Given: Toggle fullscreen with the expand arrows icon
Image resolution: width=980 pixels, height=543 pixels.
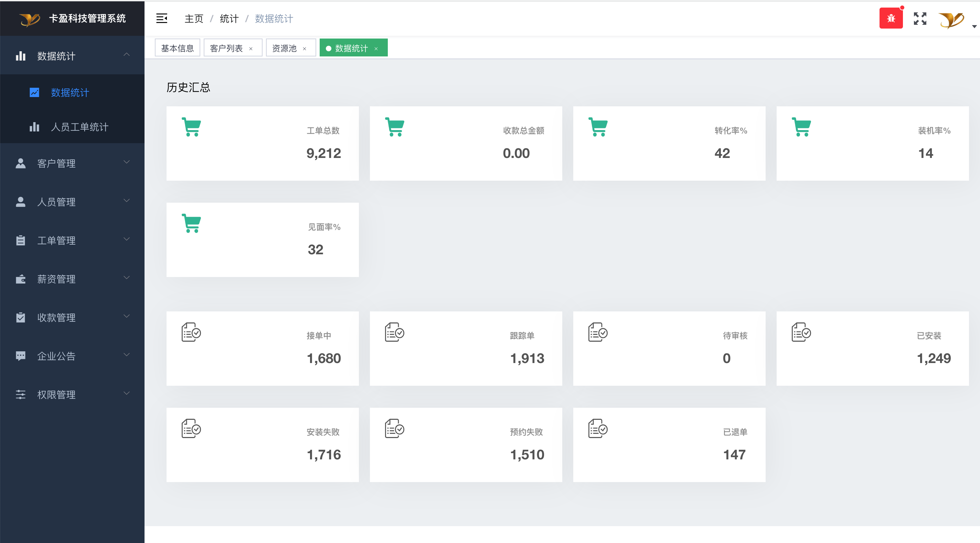Looking at the screenshot, I should pyautogui.click(x=920, y=18).
